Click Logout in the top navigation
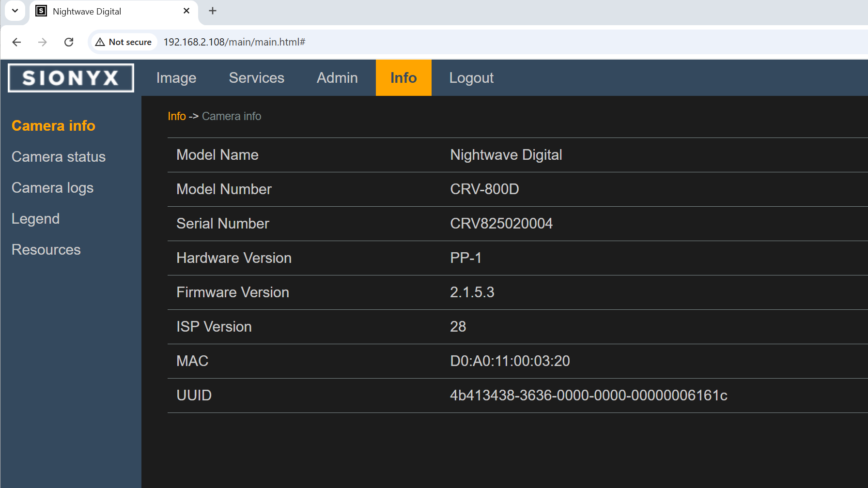The height and width of the screenshot is (488, 868). coord(471,78)
